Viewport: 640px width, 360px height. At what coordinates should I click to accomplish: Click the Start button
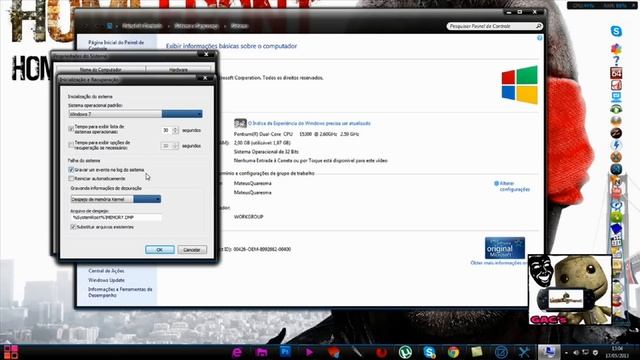(x=11, y=352)
